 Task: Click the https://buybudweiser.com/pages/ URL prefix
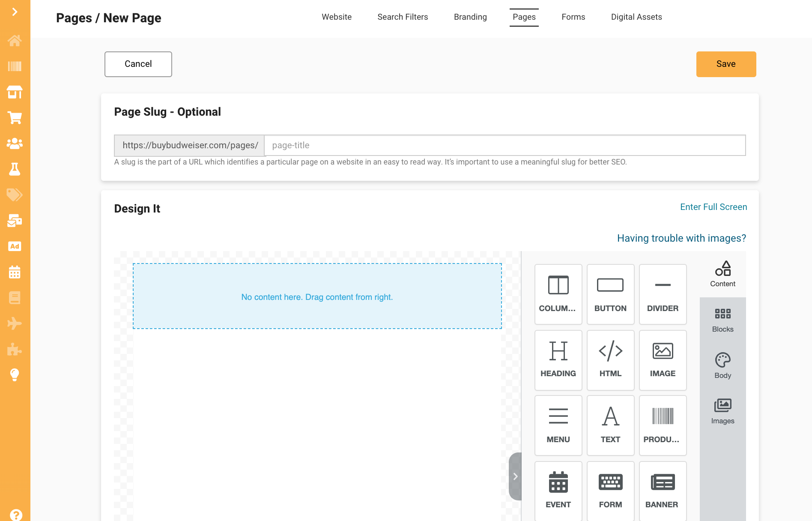[190, 145]
